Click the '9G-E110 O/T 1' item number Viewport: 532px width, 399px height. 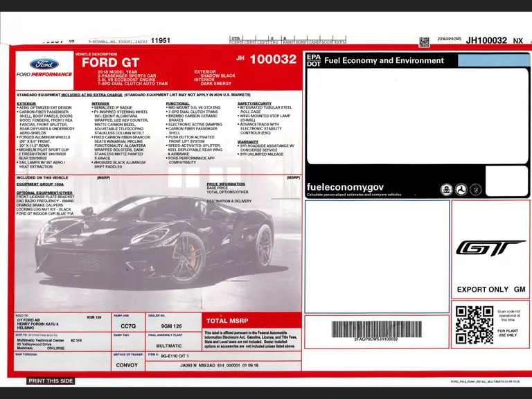[x=175, y=356]
